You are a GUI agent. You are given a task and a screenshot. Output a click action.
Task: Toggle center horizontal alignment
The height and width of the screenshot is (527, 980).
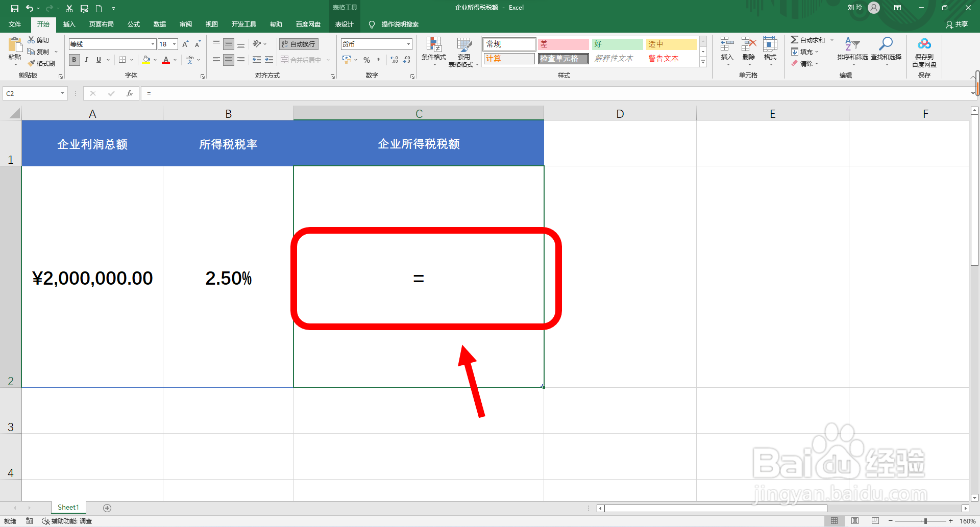click(x=229, y=60)
